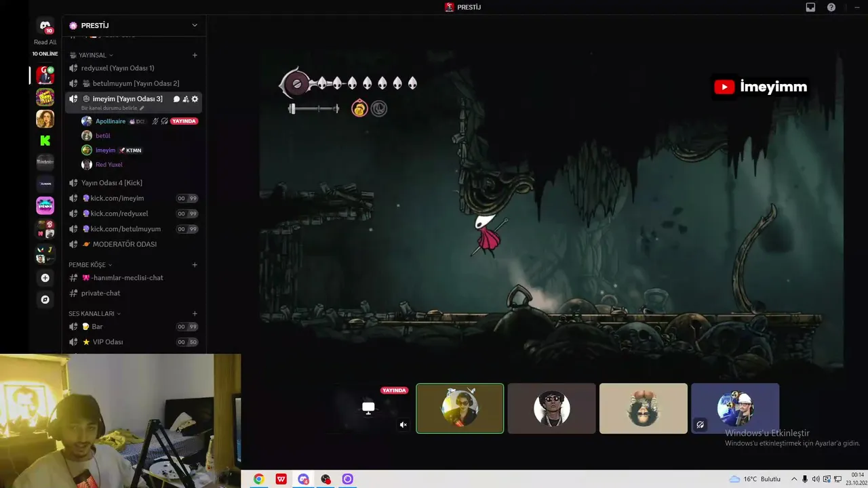Image resolution: width=868 pixels, height=488 pixels.
Task: Invite people to imeyim Yayın Odası 3
Action: (x=186, y=99)
